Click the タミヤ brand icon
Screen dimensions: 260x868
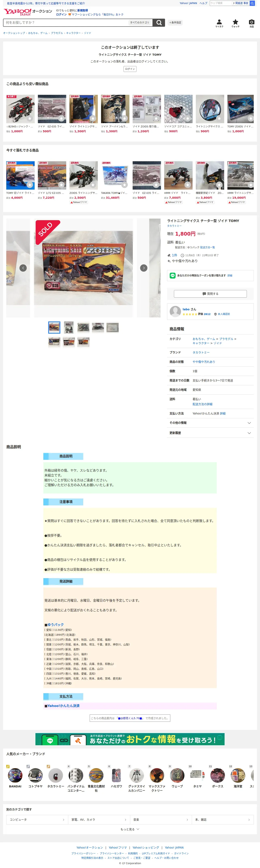coord(197,775)
